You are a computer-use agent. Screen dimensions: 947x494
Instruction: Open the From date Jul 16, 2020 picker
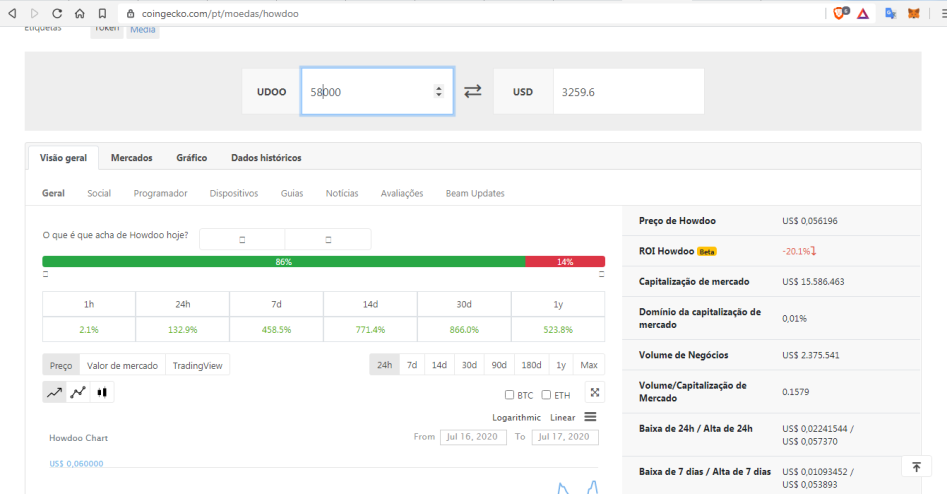(x=473, y=437)
